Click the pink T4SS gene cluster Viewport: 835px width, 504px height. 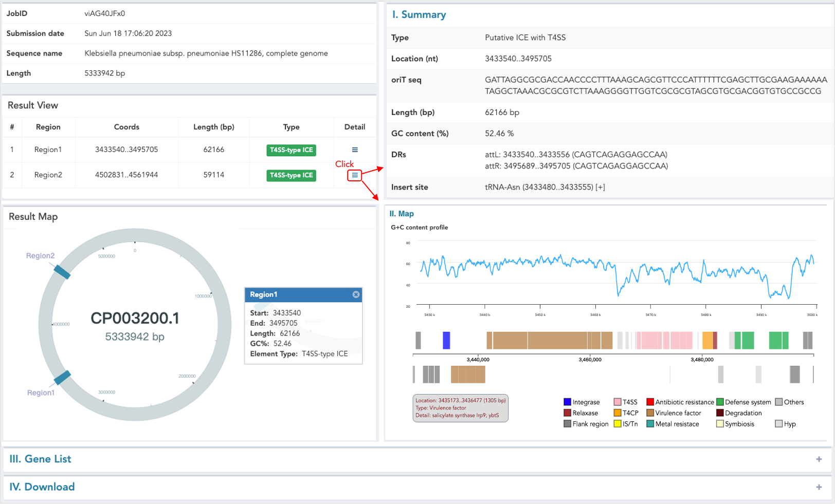pos(664,341)
